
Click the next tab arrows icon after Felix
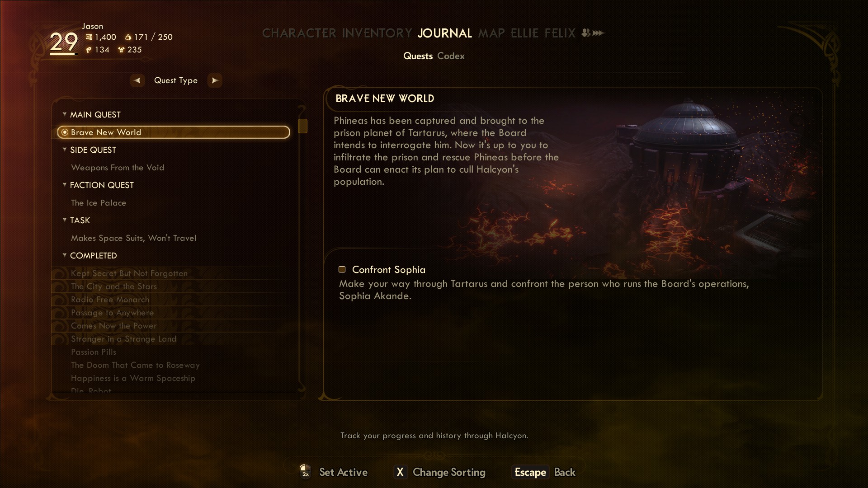(593, 33)
